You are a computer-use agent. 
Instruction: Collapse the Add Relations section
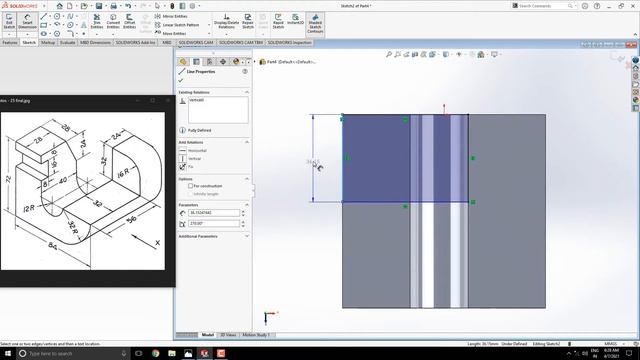247,142
